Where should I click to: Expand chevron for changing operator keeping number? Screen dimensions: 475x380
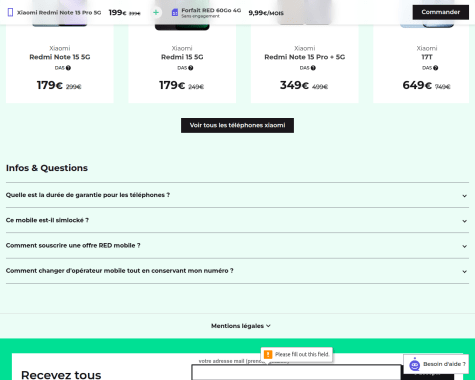coord(464,272)
